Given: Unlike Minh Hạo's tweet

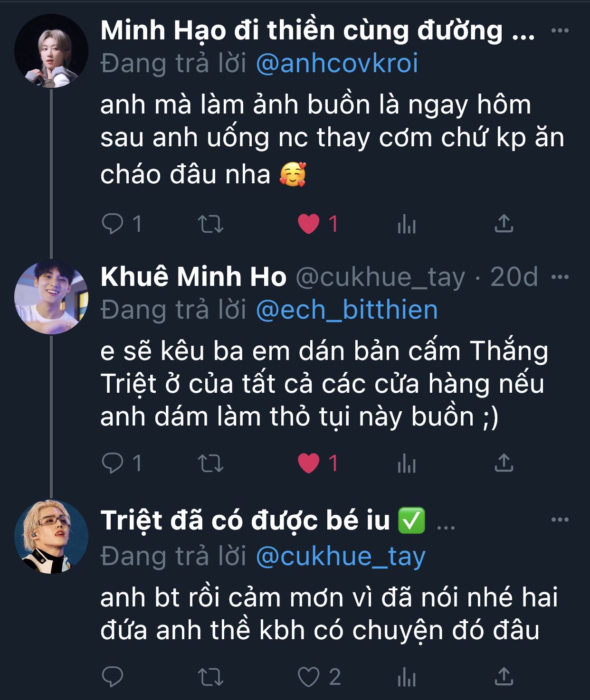Looking at the screenshot, I should pos(309,224).
